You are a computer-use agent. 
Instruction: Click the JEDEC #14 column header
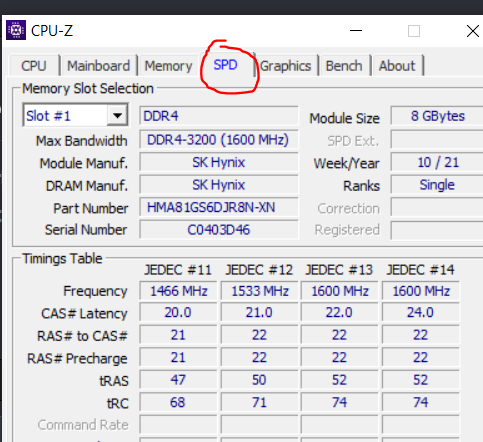(x=420, y=270)
